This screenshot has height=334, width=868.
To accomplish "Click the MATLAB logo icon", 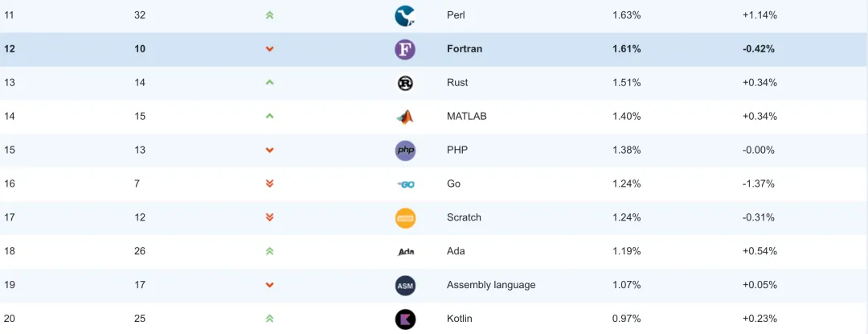I will point(405,117).
